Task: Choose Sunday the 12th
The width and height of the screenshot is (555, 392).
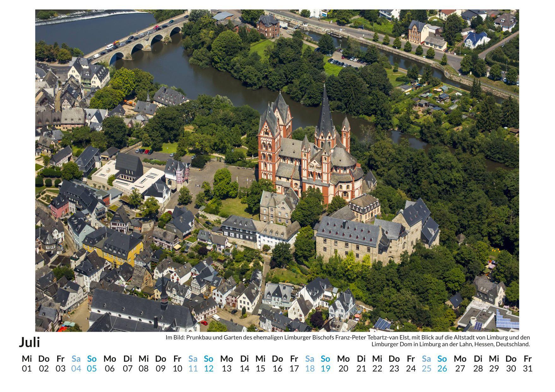Action: pos(208,368)
